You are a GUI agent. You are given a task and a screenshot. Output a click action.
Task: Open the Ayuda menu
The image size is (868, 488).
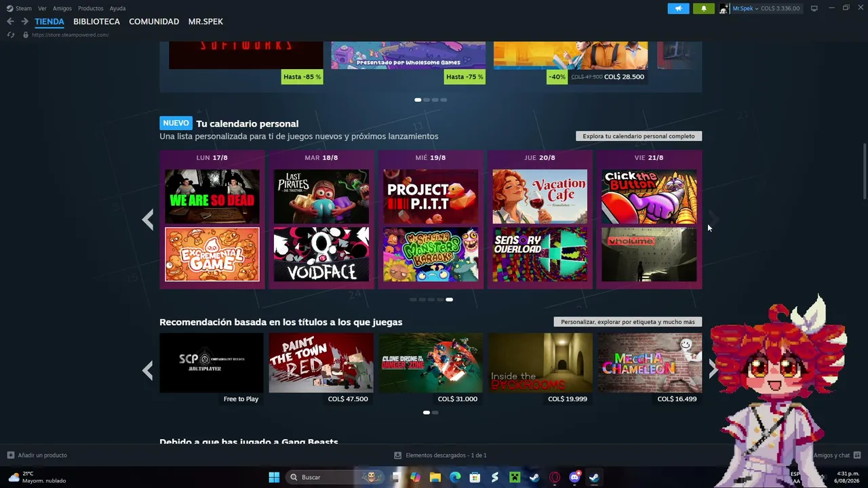click(118, 9)
